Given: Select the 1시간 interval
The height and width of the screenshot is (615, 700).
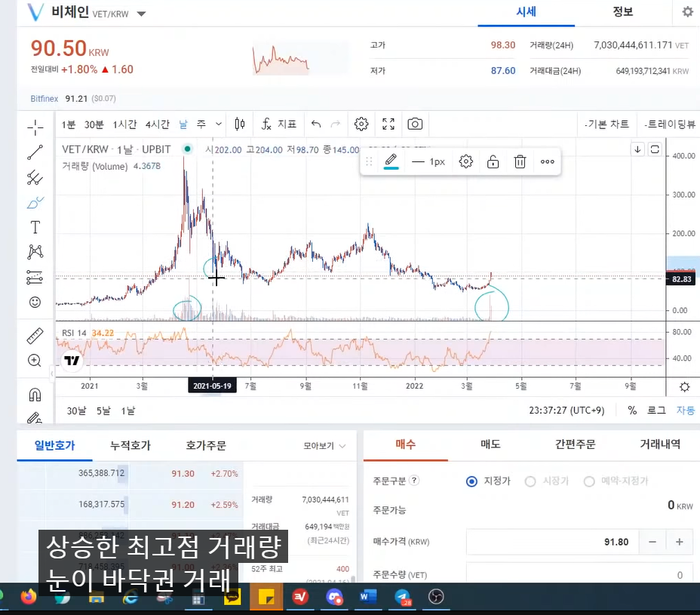Looking at the screenshot, I should coord(124,125).
